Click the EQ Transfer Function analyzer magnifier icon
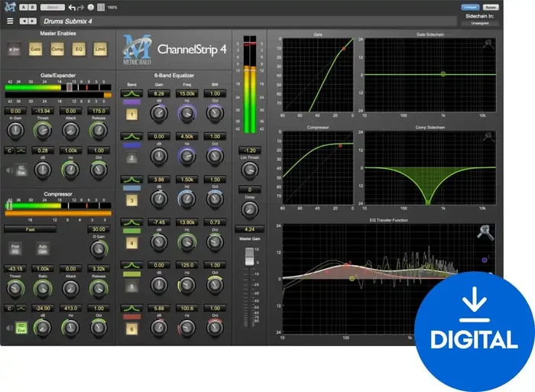This screenshot has height=392, width=535. point(485,232)
